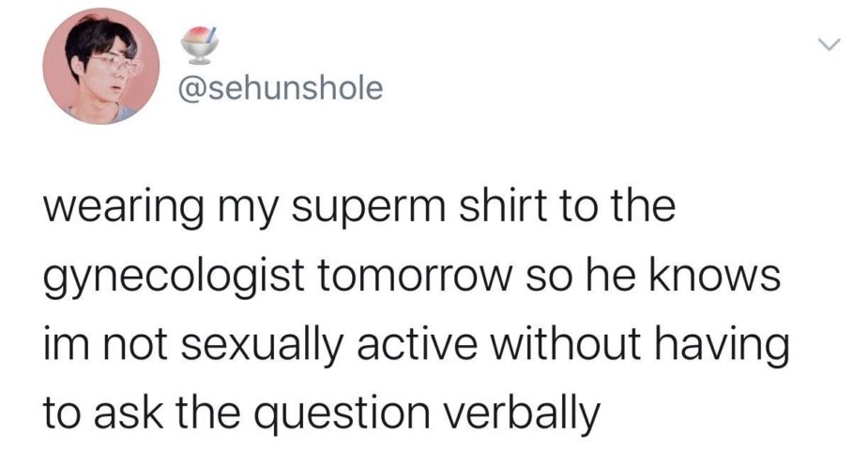Click the word "ask" in the last line
This screenshot has height=465, width=868.
(116, 412)
